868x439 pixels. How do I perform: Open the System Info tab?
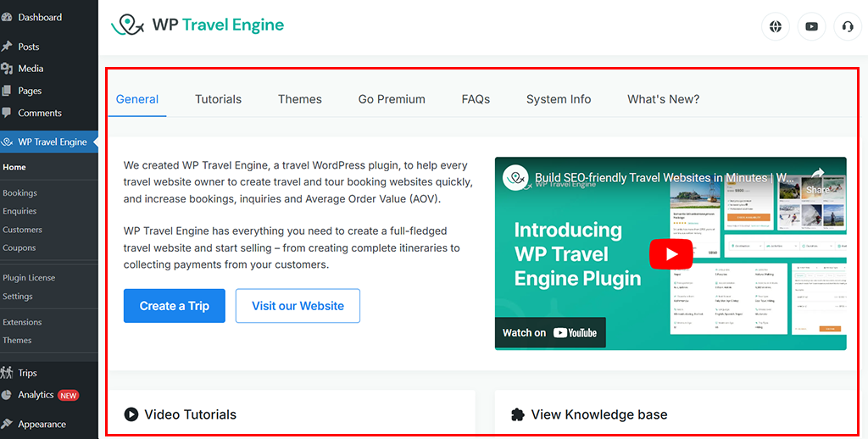tap(559, 99)
